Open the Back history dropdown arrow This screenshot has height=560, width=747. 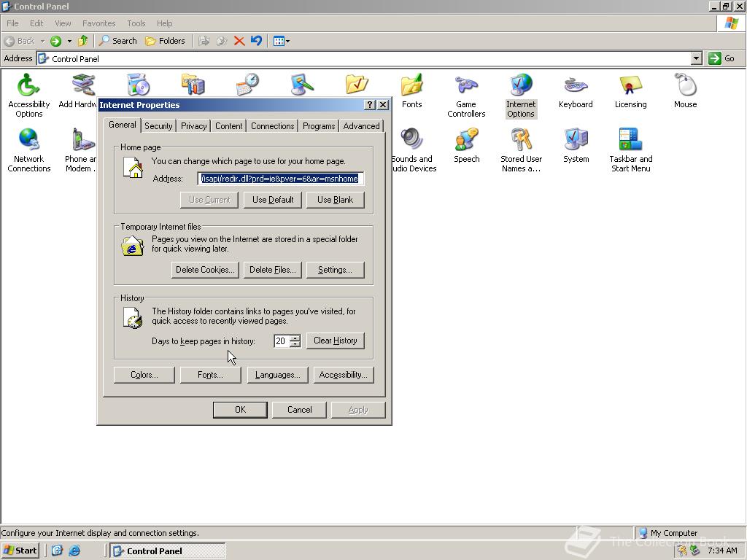[x=42, y=41]
